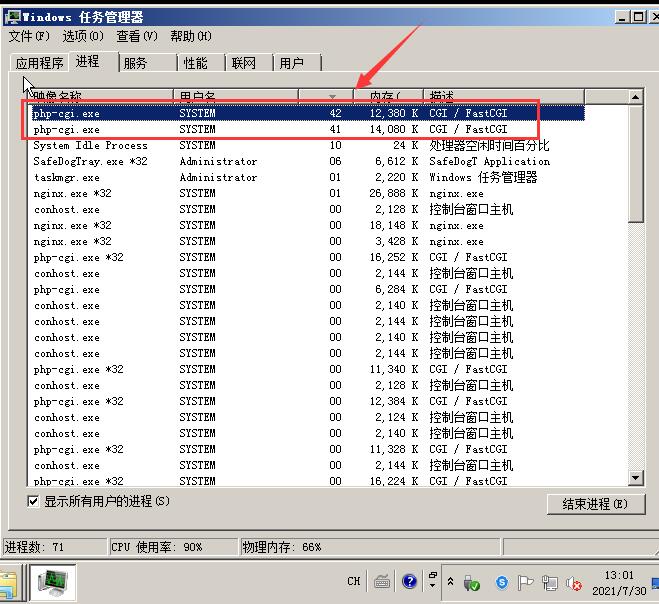Viewport: 659px width, 604px height.
Task: Sort by the 用户名 column header
Action: tap(236, 96)
